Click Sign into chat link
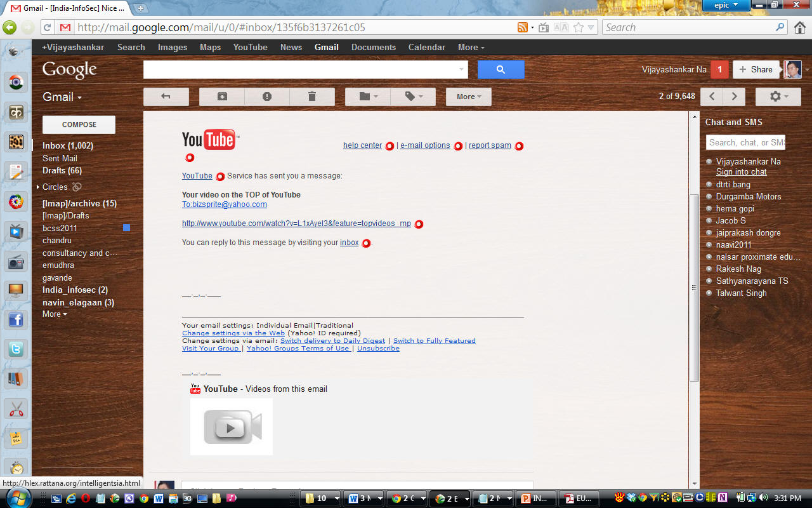Image resolution: width=812 pixels, height=508 pixels. point(742,172)
